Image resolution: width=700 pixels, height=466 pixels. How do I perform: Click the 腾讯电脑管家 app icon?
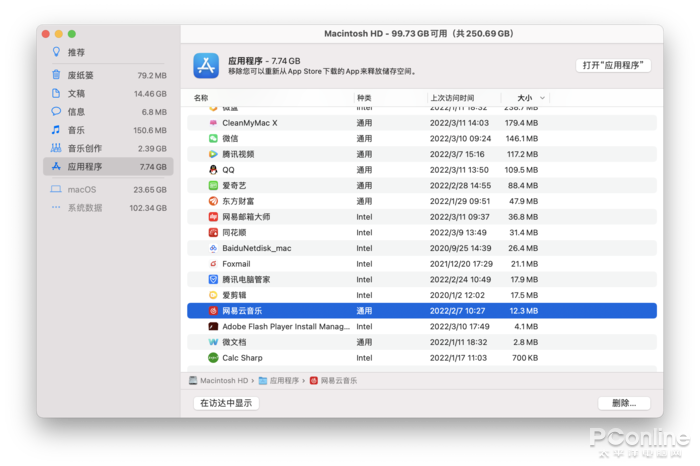point(213,279)
